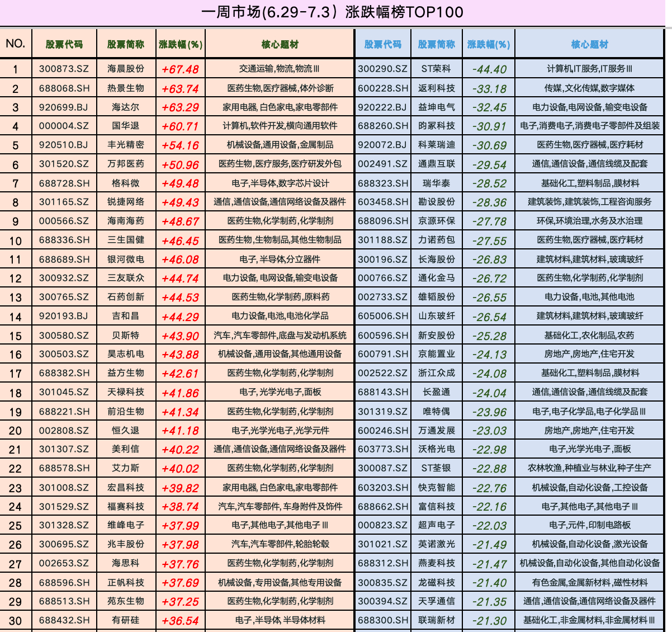Screen dimensions: 672x632
Task: Click stock name 有研硅
Action: click(126, 620)
